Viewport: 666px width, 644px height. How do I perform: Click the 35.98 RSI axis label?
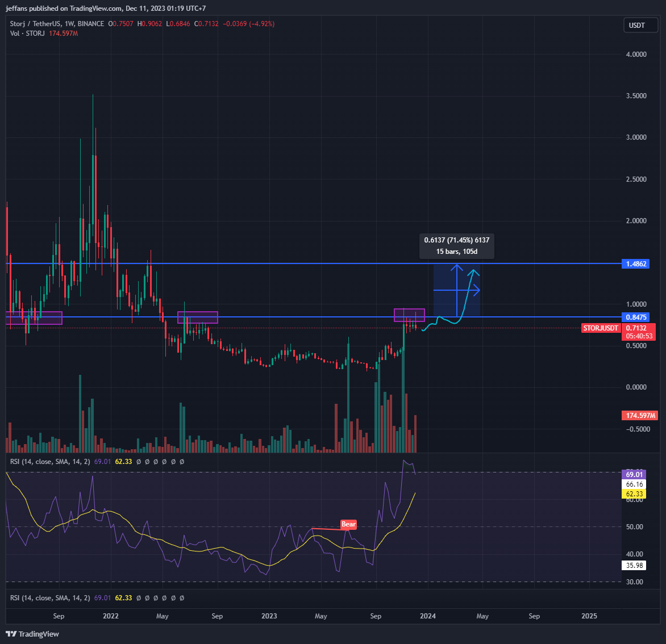pyautogui.click(x=634, y=566)
